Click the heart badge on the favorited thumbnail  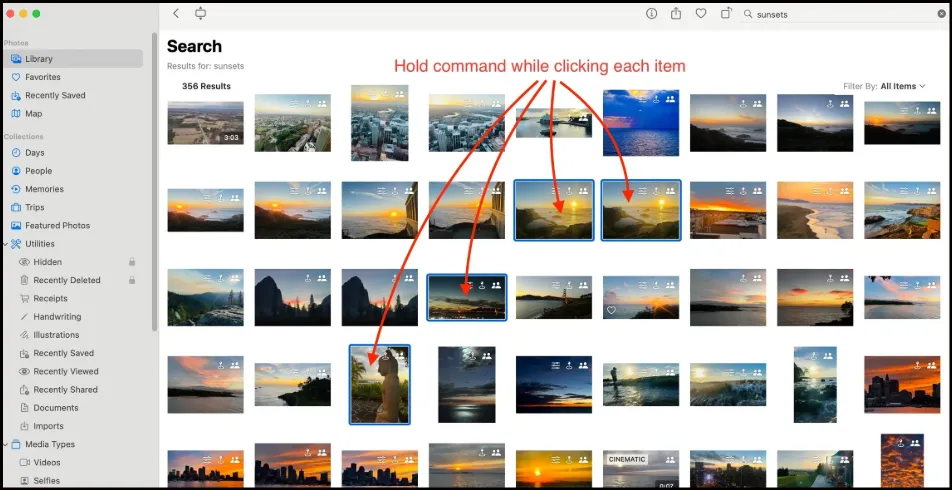[611, 310]
